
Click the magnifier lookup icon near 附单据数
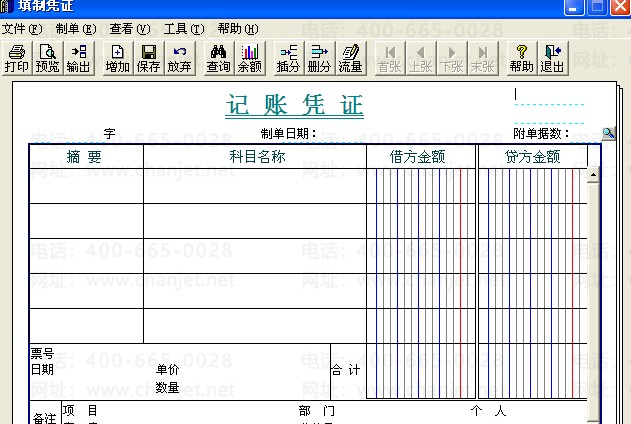click(x=608, y=133)
